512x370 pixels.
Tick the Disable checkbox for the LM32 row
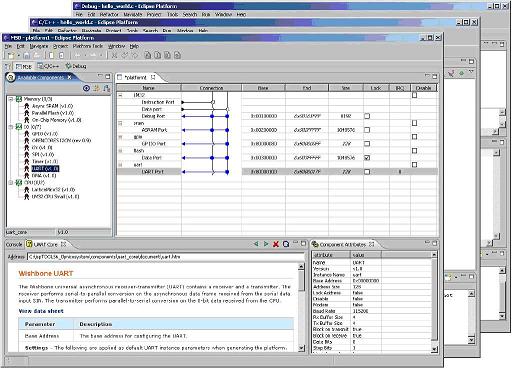click(x=414, y=95)
